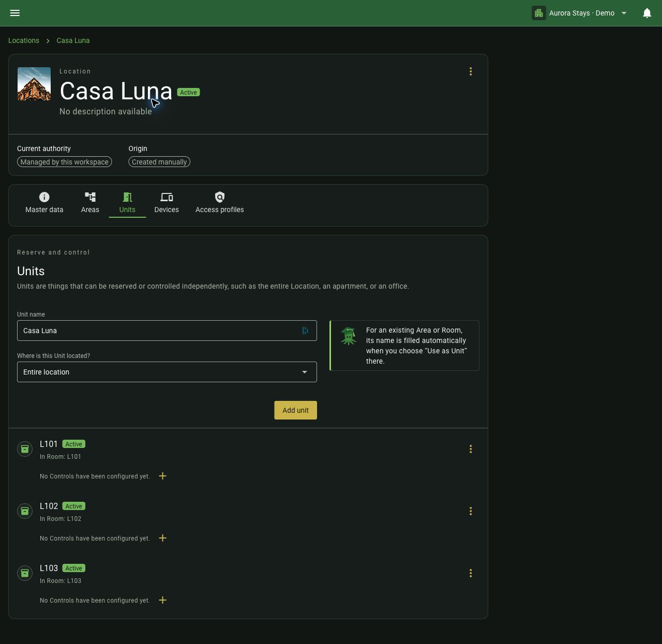
Task: Go to Locations breadcrumb link
Action: click(x=24, y=40)
